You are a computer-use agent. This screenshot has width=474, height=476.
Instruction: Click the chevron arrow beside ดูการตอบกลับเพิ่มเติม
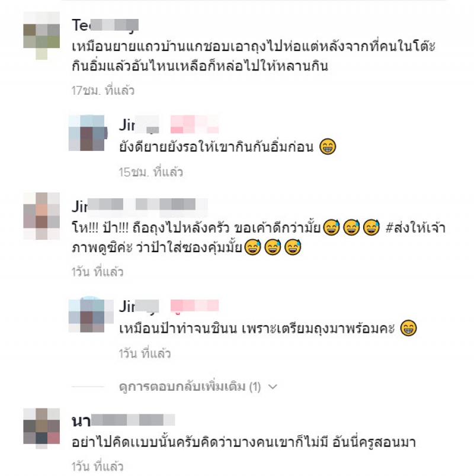273,387
